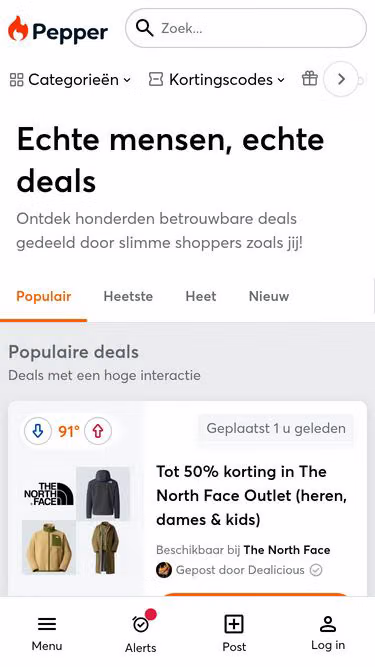Switch to the Nieuw tab

point(269,296)
